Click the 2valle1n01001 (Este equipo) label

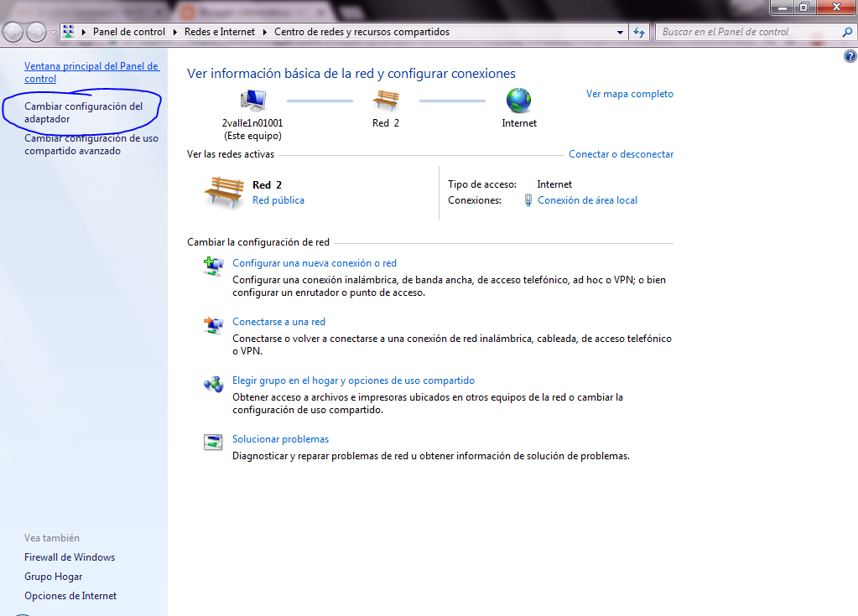click(252, 130)
